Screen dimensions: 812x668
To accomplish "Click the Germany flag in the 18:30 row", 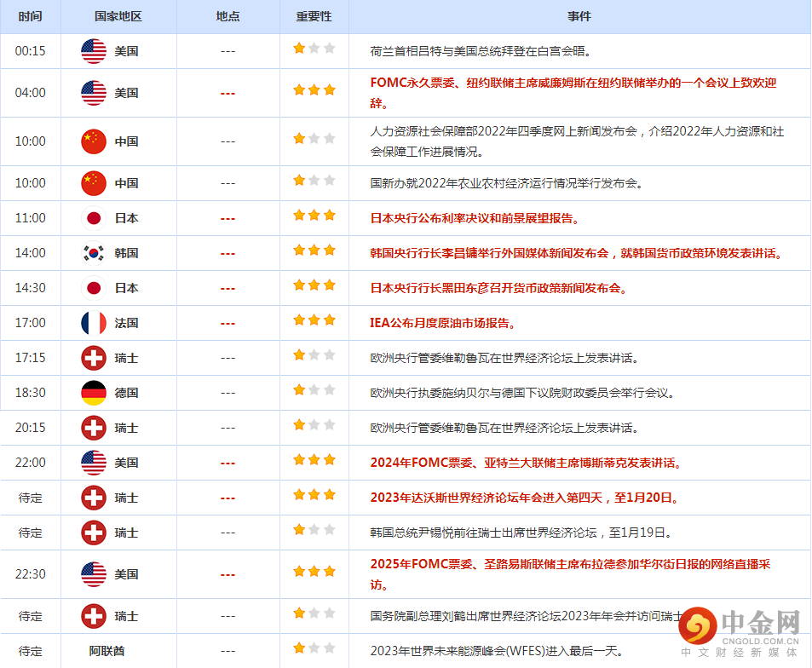I will coord(94,393).
